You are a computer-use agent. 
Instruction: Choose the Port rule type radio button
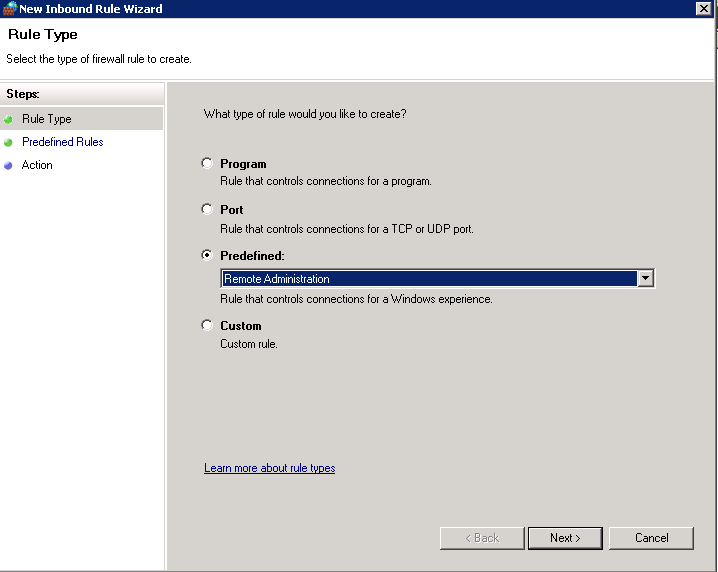[x=207, y=209]
